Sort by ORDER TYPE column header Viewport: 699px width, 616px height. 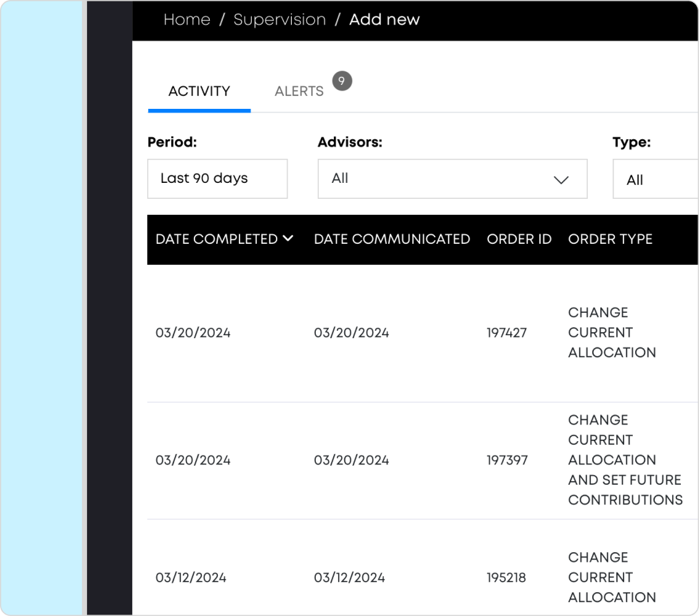610,239
